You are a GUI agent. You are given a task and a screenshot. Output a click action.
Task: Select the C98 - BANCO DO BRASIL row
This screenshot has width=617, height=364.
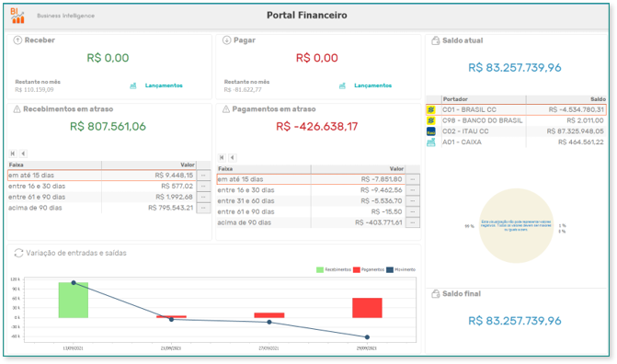point(516,120)
